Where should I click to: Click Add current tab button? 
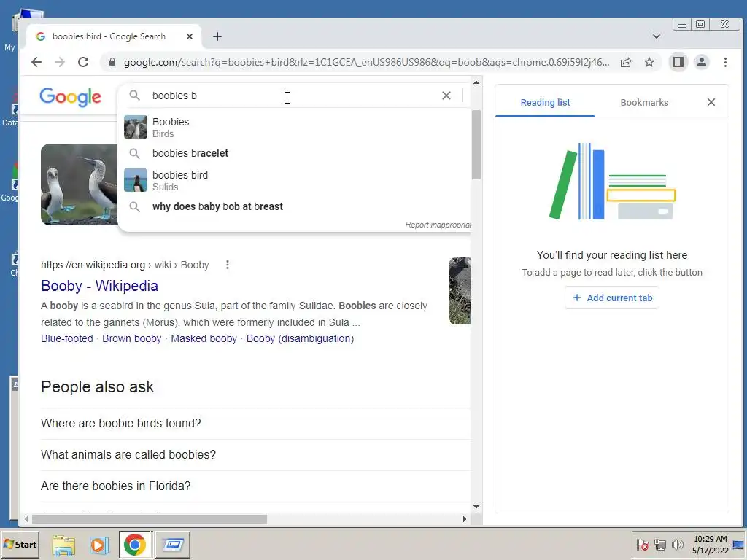coord(612,297)
